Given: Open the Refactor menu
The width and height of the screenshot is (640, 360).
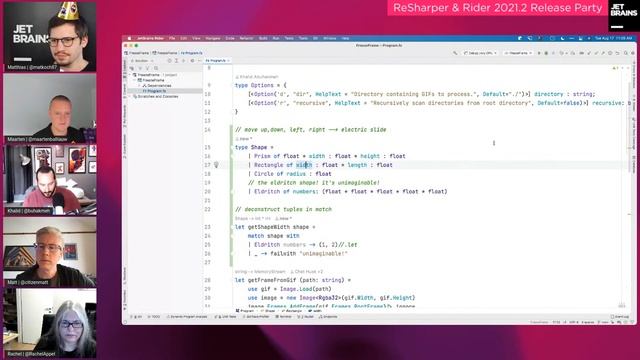Looking at the screenshot, I should click(x=247, y=38).
